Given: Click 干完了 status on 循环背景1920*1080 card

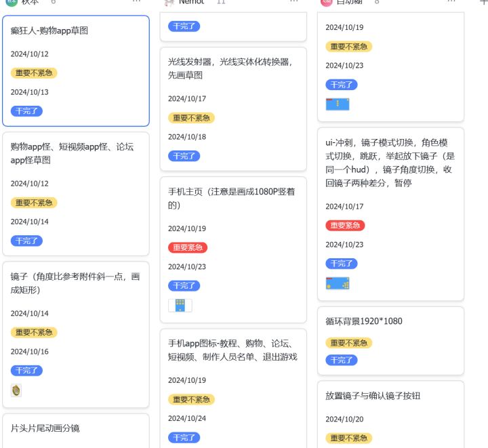Looking at the screenshot, I should click(341, 361).
